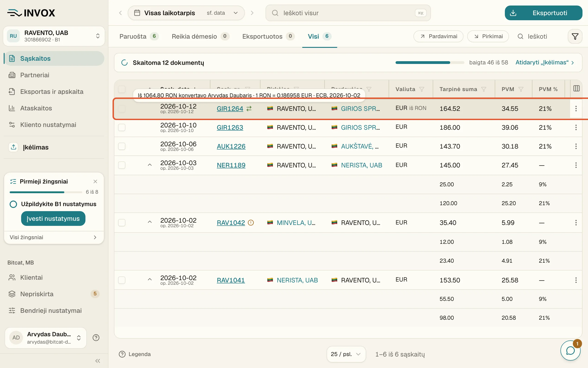Open row actions menu for NER1189
The width and height of the screenshot is (588, 368).
pyautogui.click(x=576, y=165)
